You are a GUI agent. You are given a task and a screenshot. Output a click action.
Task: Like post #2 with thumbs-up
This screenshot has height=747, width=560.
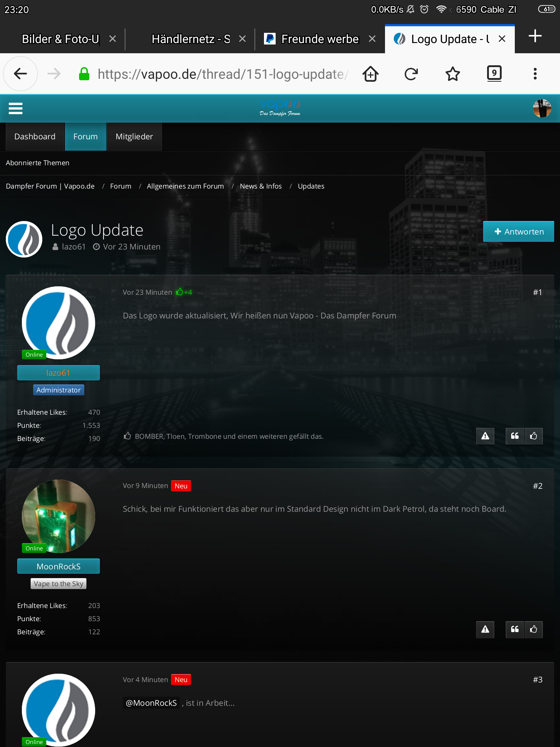point(533,629)
